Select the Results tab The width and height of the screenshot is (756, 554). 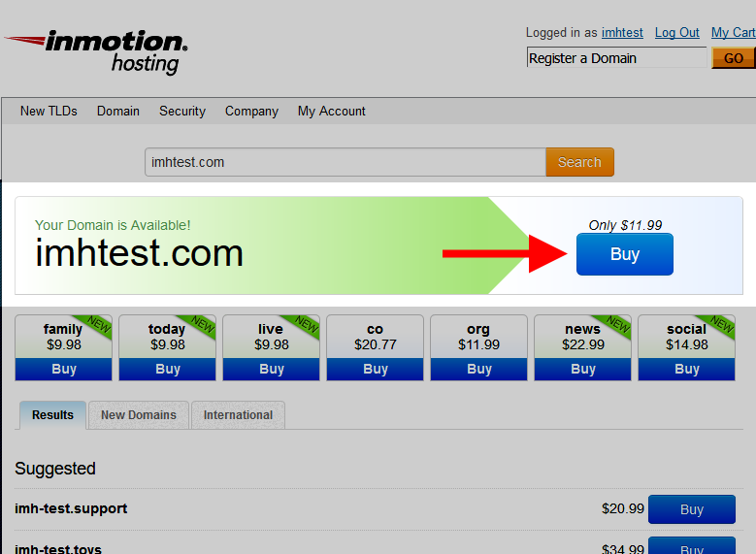(52, 414)
